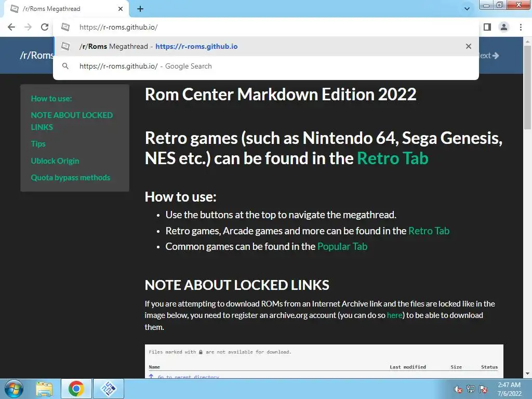This screenshot has height=399, width=532.
Task: Click the How to use: main heading
Action: point(180,197)
